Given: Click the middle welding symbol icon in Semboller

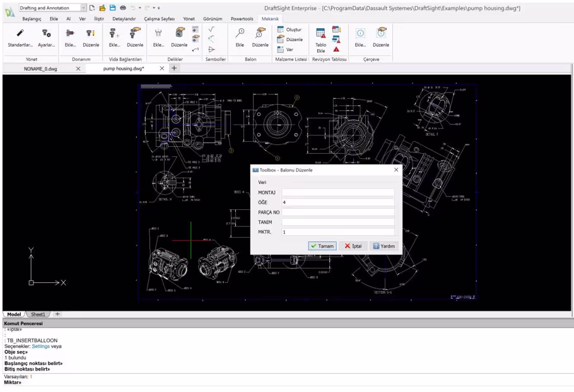Looking at the screenshot, I should [x=211, y=39].
